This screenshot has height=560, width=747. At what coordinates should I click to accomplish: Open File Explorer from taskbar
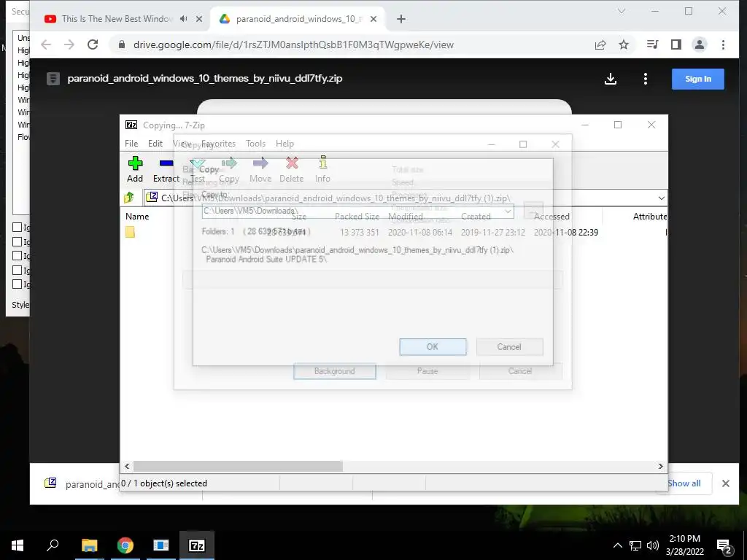[89, 545]
